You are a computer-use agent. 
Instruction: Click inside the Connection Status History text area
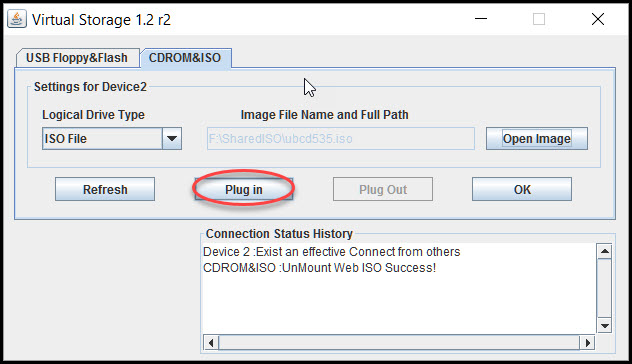tap(399, 289)
